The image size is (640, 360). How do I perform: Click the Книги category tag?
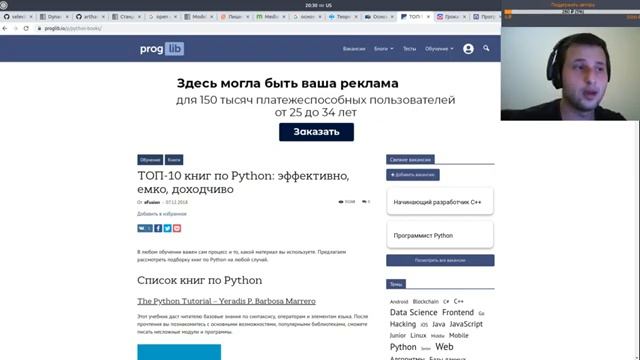[174, 160]
